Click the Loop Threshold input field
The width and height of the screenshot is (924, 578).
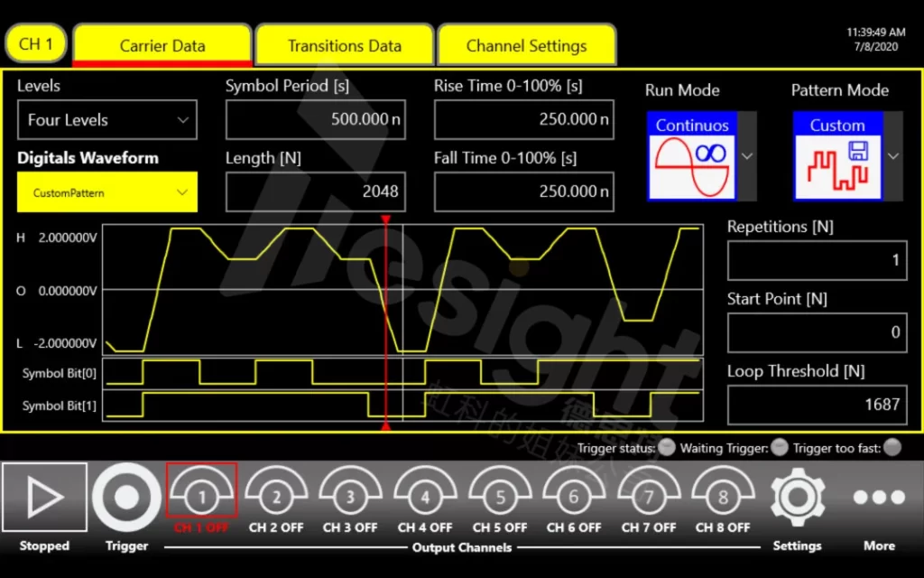[816, 405]
